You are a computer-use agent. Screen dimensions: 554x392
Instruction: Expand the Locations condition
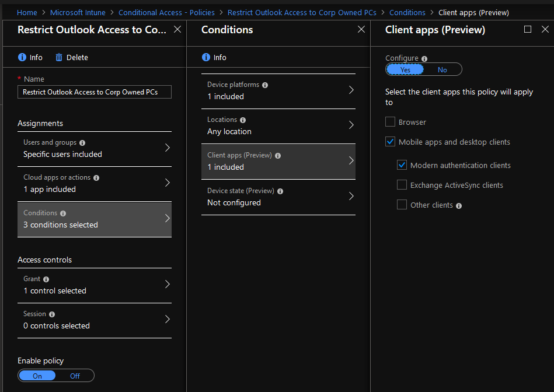coord(278,125)
